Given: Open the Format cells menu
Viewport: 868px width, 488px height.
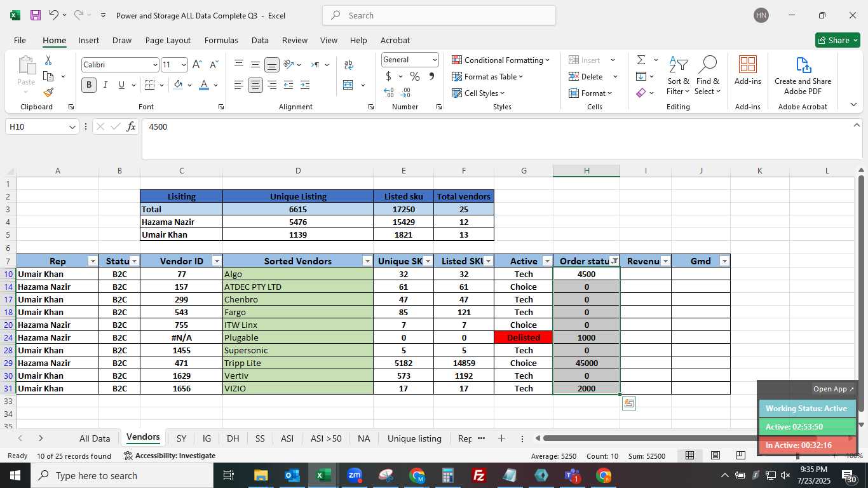Looking at the screenshot, I should (590, 93).
